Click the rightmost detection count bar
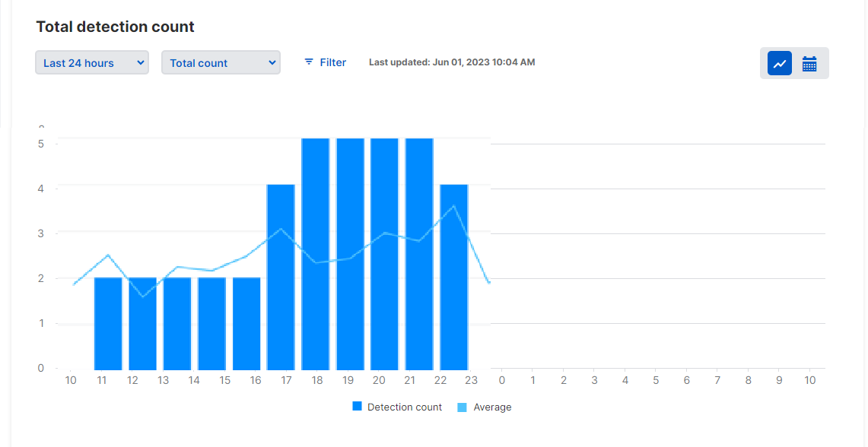The height and width of the screenshot is (447, 868). (x=454, y=277)
